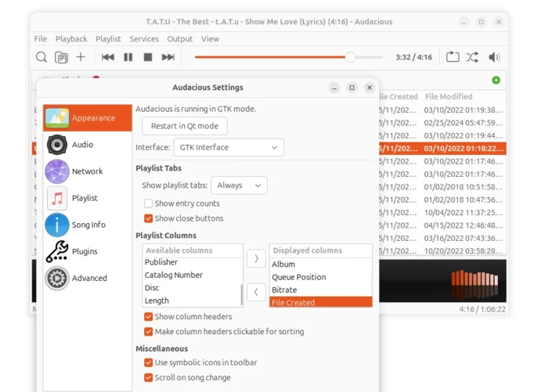
Task: Open the Network settings category
Action: point(88,171)
